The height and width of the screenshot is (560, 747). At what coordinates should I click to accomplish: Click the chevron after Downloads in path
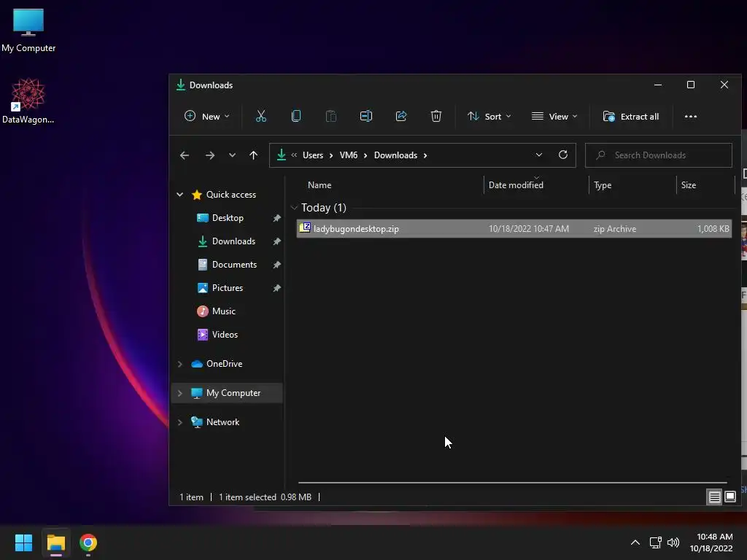[x=425, y=155]
